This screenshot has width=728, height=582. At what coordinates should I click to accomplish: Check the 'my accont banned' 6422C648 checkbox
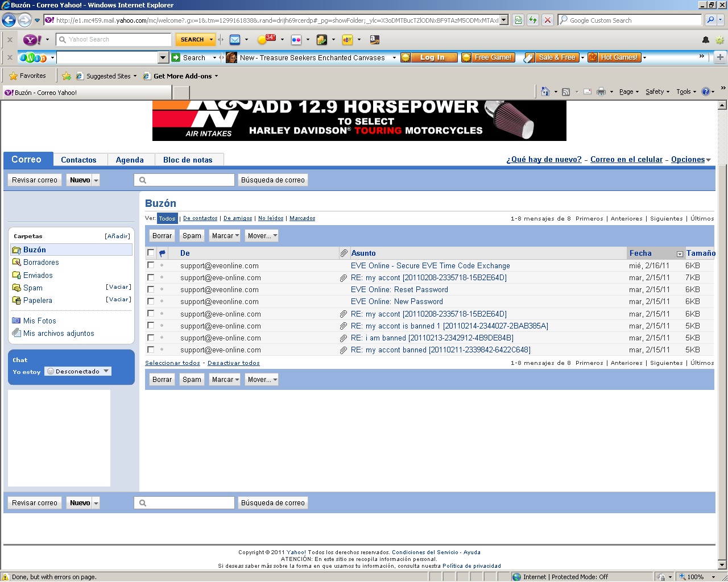(151, 350)
